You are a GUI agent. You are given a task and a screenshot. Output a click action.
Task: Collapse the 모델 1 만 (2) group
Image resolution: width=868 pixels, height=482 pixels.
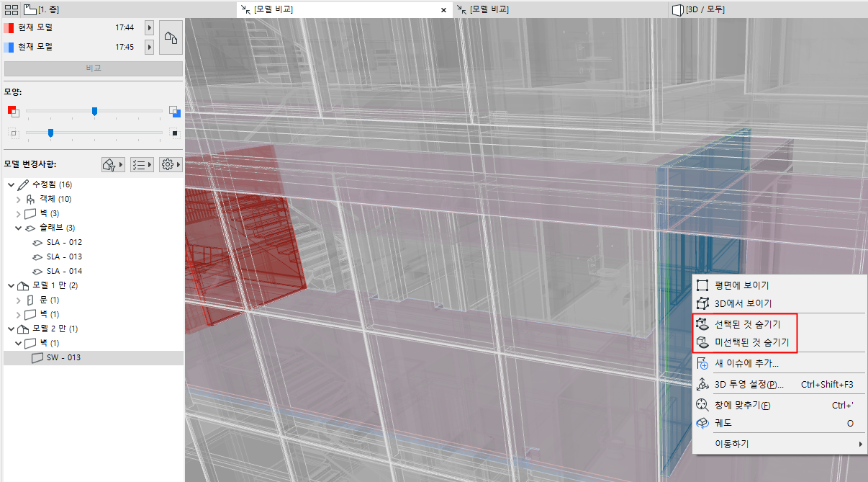click(10, 286)
